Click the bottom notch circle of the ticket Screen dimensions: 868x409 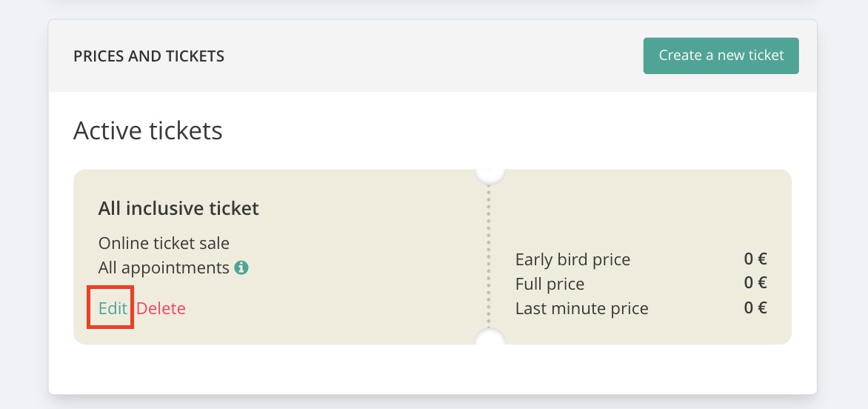(x=490, y=337)
